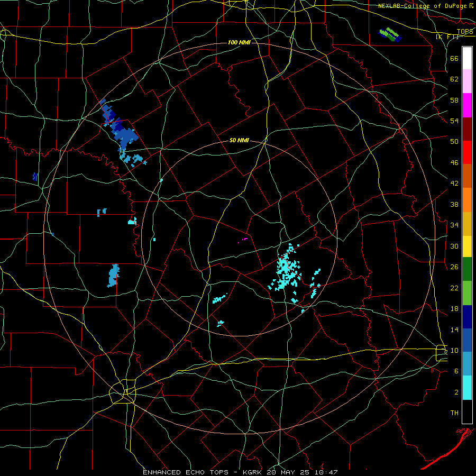Image resolution: width=476 pixels, height=476 pixels.
Task: Click the light pink legend swatch
Action: 467,81
